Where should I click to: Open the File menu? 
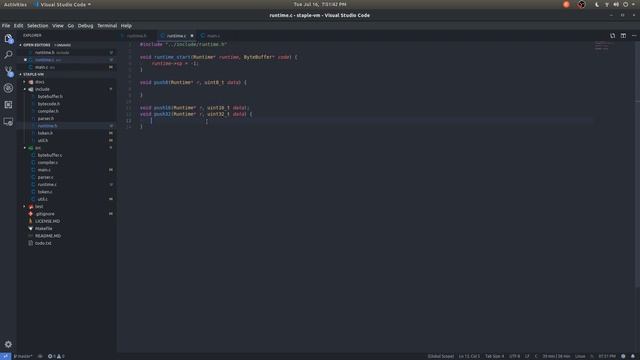6,26
